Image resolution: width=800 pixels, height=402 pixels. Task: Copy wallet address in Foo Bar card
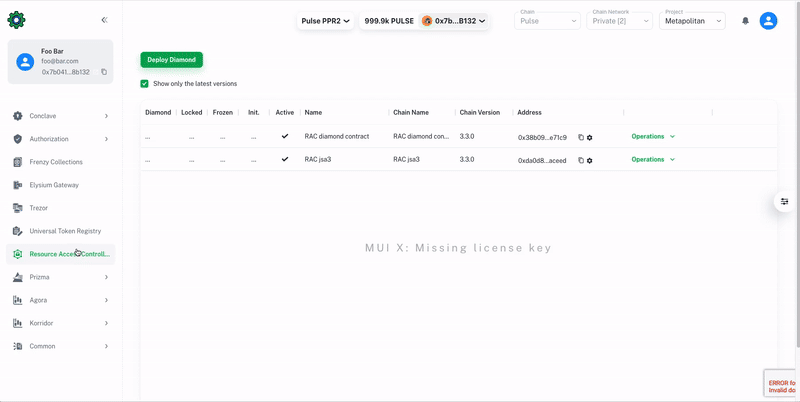[x=104, y=72]
